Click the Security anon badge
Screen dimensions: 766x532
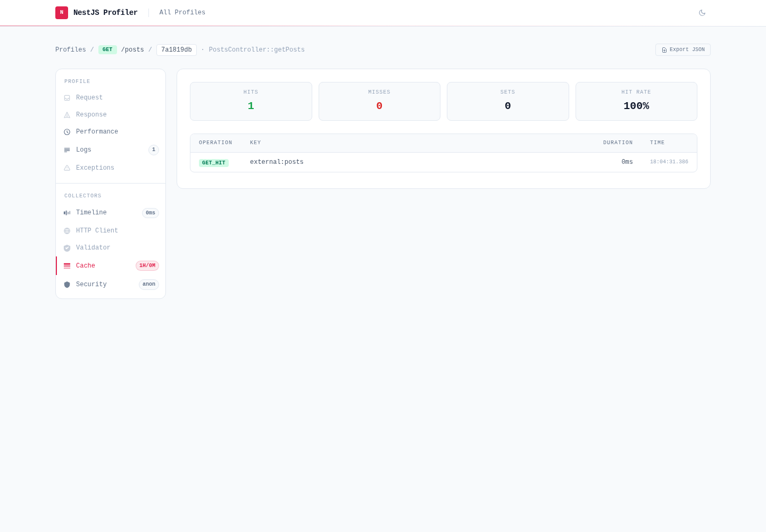(149, 285)
